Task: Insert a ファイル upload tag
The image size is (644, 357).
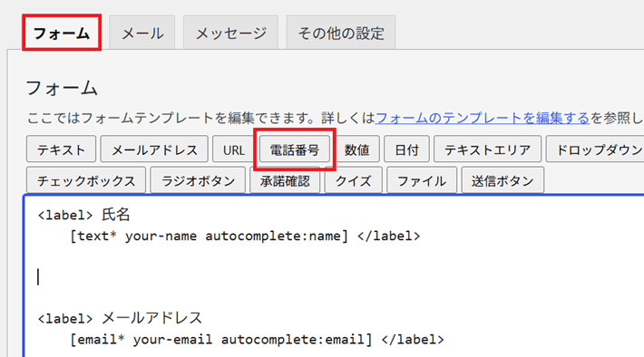Action: point(422,180)
